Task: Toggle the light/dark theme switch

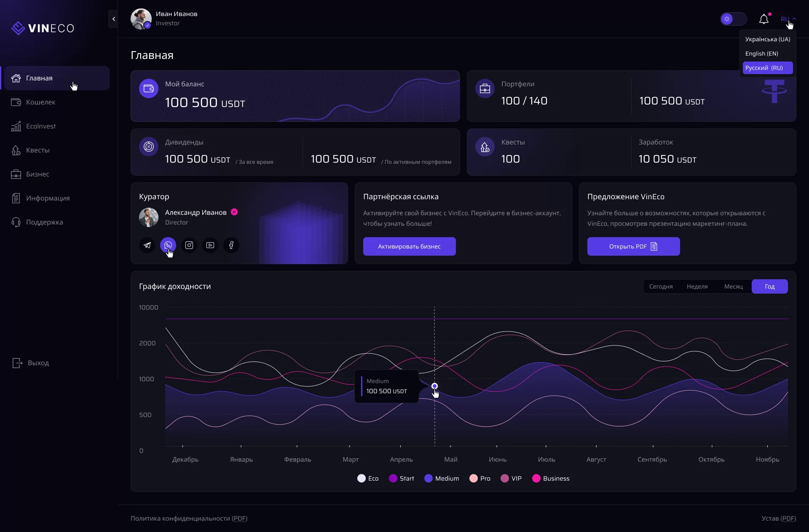Action: pos(733,19)
